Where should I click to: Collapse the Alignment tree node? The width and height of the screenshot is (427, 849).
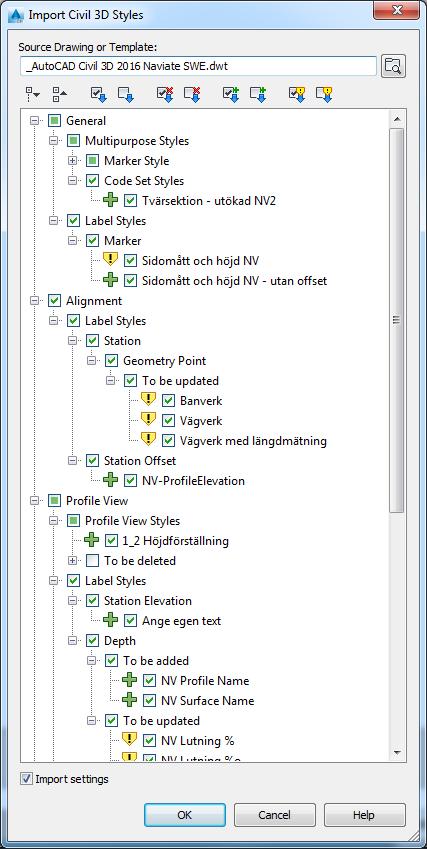35,301
